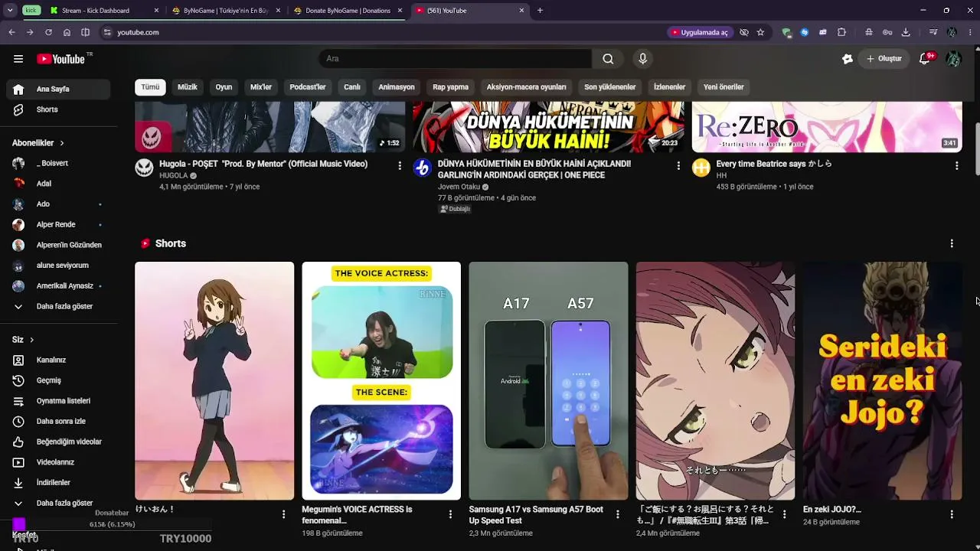Open the Jovem Otaku channel avatar
This screenshot has height=551, width=980.
point(423,168)
